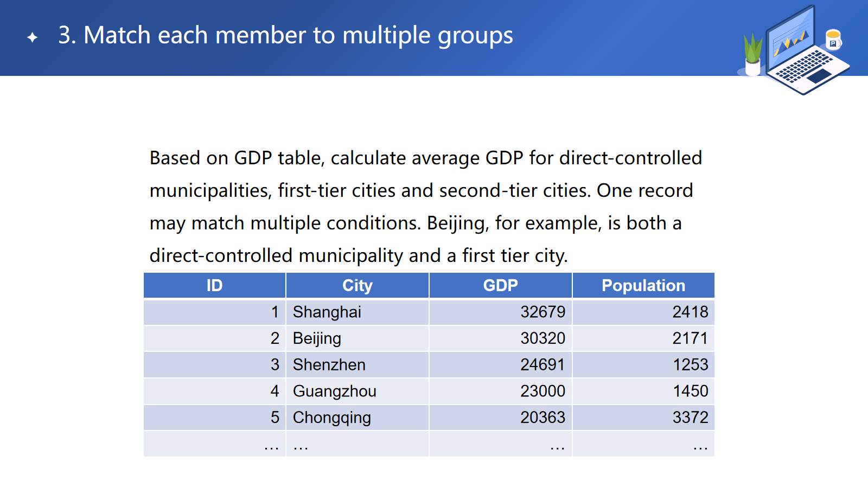
Task: Click the GDP column header
Action: click(x=500, y=286)
